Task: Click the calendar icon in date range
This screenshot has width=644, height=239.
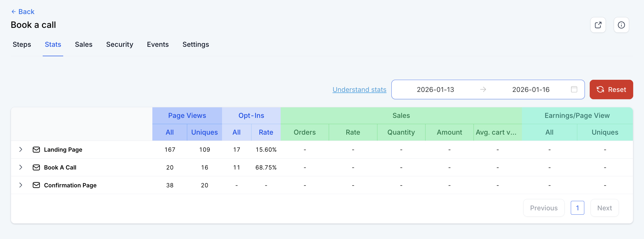Action: (574, 89)
